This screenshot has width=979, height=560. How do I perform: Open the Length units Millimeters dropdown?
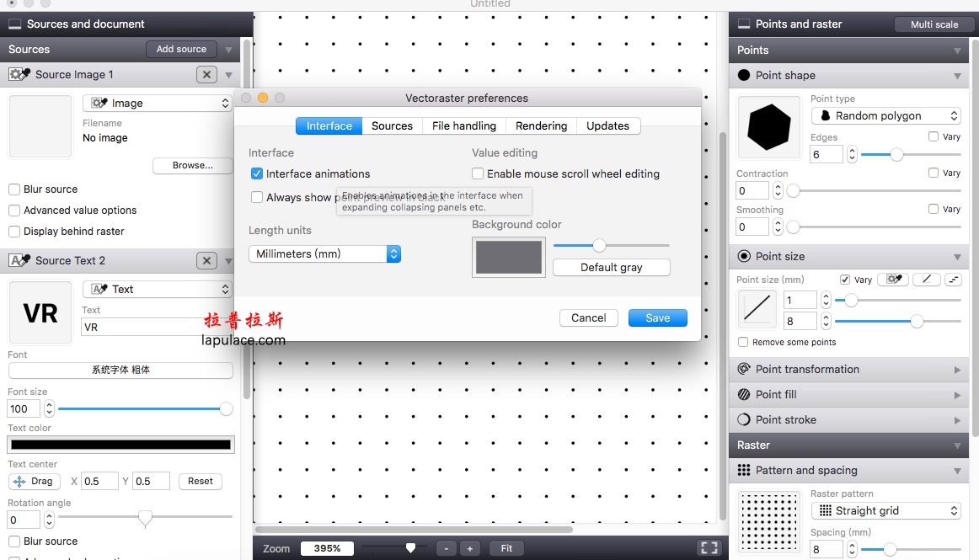pyautogui.click(x=324, y=253)
